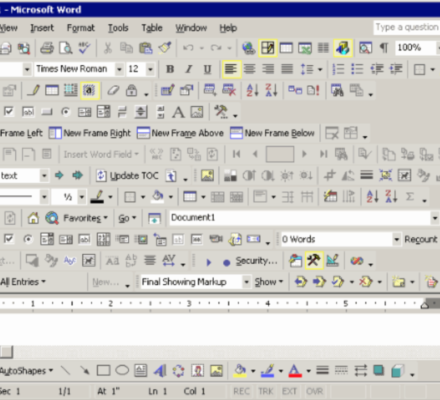Click the Insert WordArt icon in Drawing toolbar

click(160, 371)
